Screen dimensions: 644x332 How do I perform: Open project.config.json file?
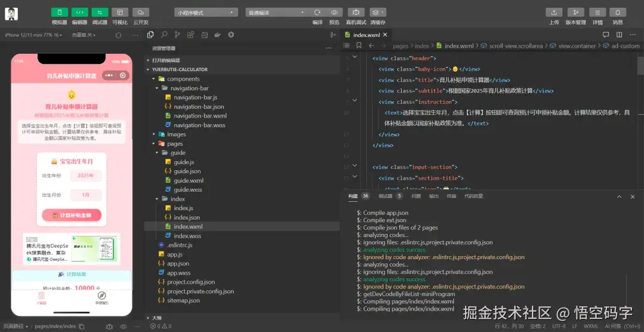point(191,282)
